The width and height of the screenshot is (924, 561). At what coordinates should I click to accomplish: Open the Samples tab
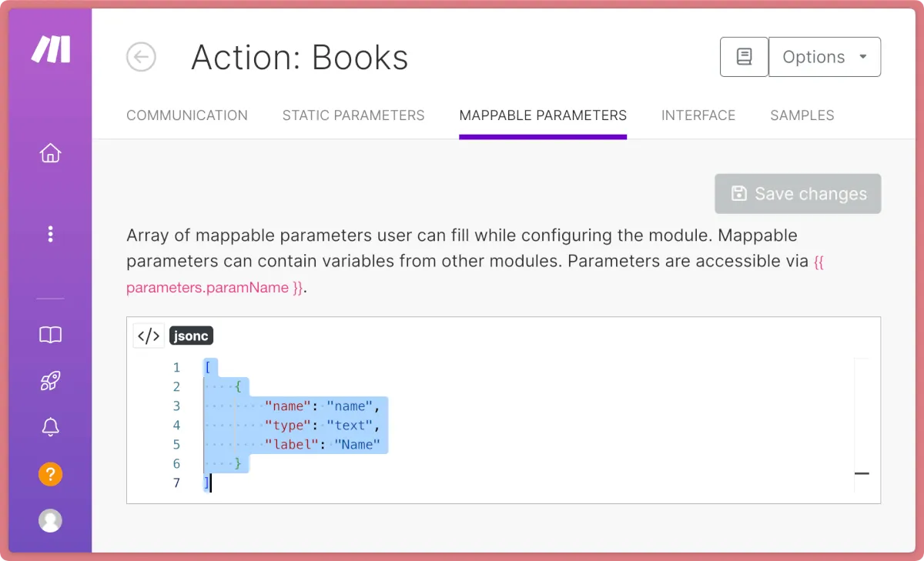tap(802, 115)
